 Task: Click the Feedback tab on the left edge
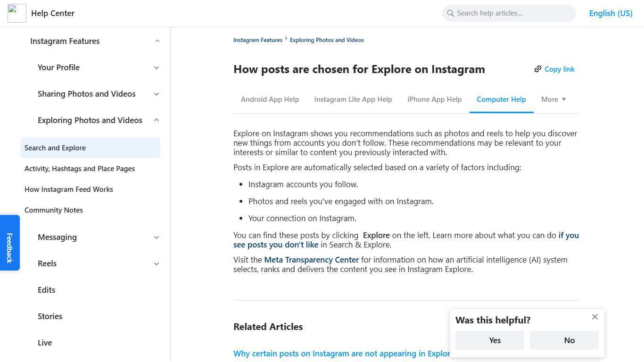9,242
